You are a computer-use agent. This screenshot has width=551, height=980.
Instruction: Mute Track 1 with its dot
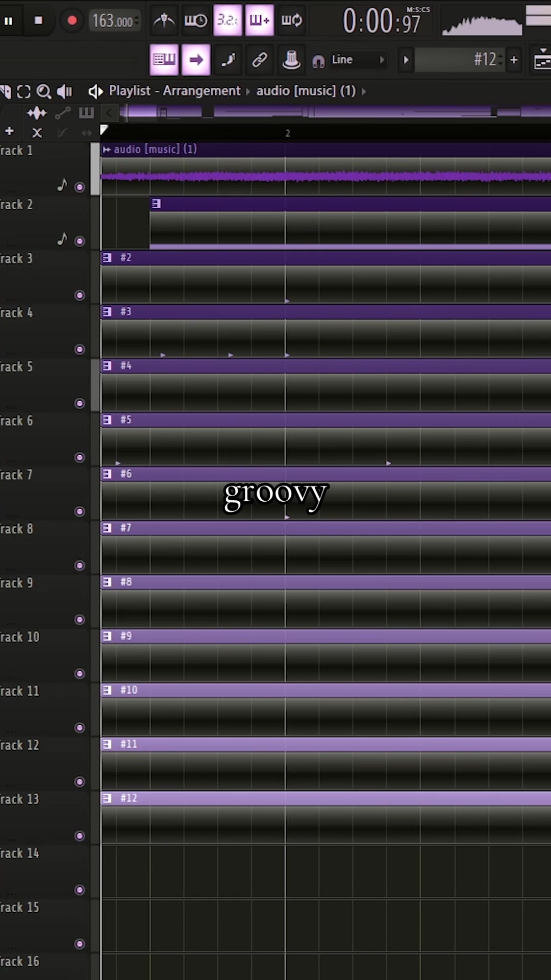click(x=80, y=187)
